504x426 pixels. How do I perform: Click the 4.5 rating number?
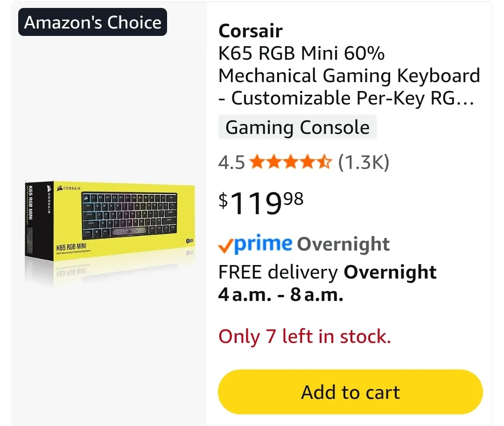pos(232,162)
